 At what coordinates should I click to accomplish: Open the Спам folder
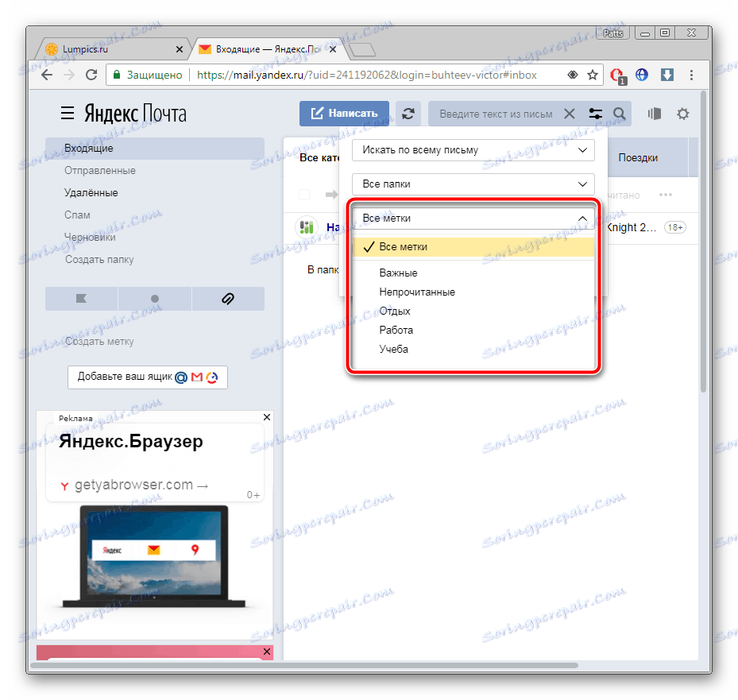pyautogui.click(x=77, y=215)
